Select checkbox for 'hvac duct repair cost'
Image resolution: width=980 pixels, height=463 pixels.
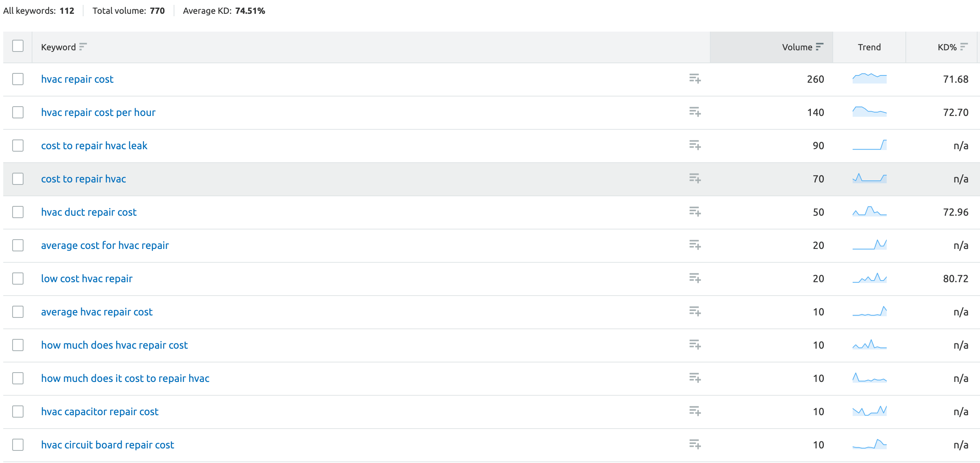18,212
